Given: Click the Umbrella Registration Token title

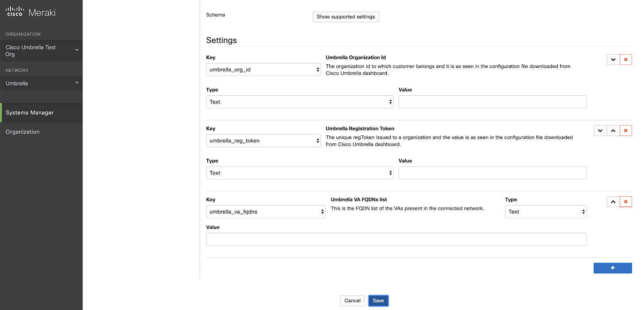Looking at the screenshot, I should (x=360, y=129).
